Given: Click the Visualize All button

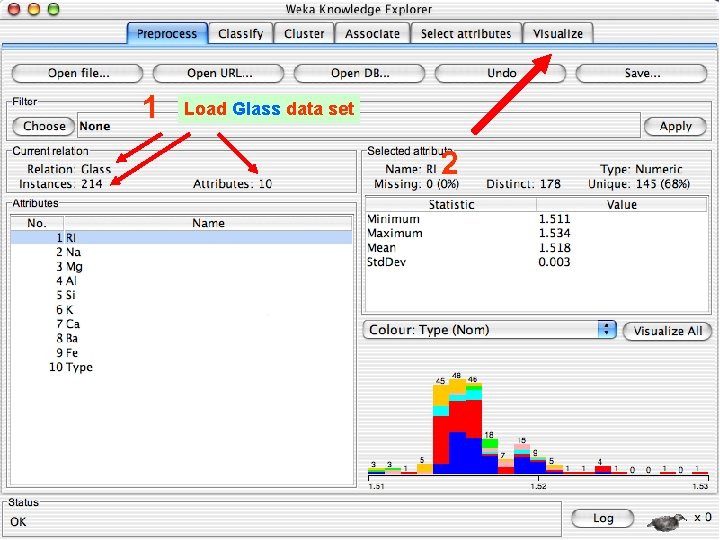Looking at the screenshot, I should point(668,331).
